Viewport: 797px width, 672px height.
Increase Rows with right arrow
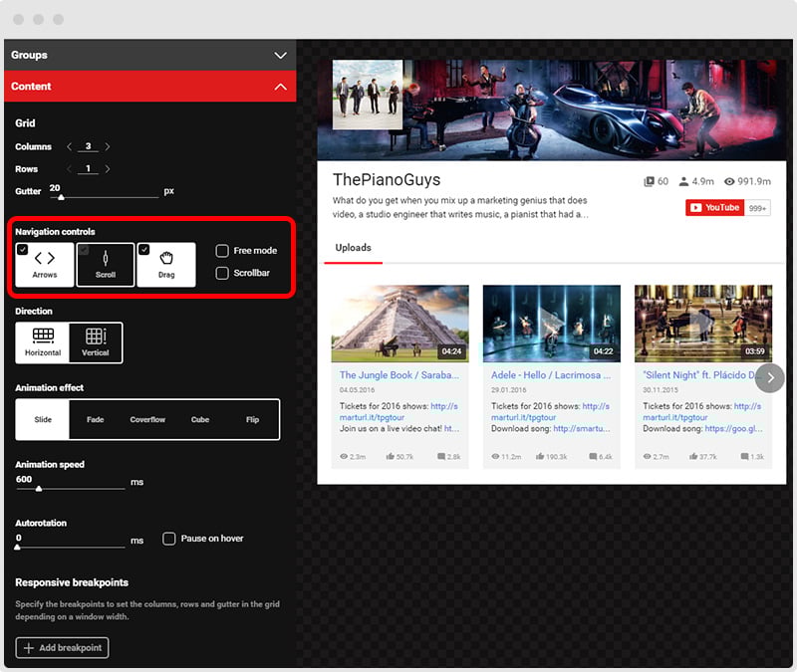108,168
